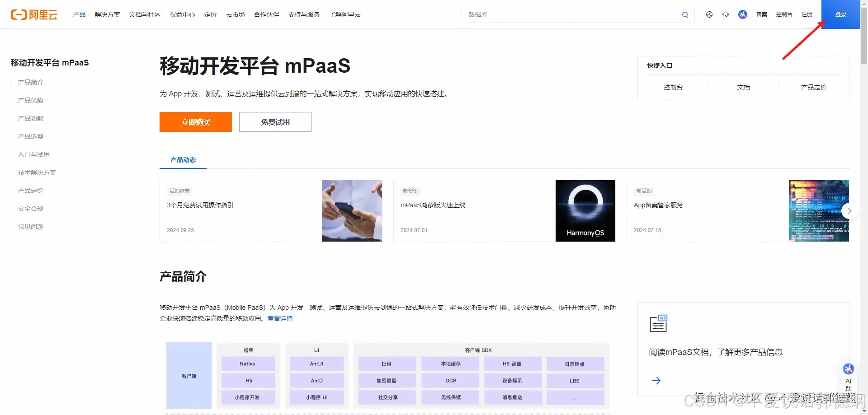Go to 常见问题 in sidebar
The height and width of the screenshot is (415, 868).
31,227
